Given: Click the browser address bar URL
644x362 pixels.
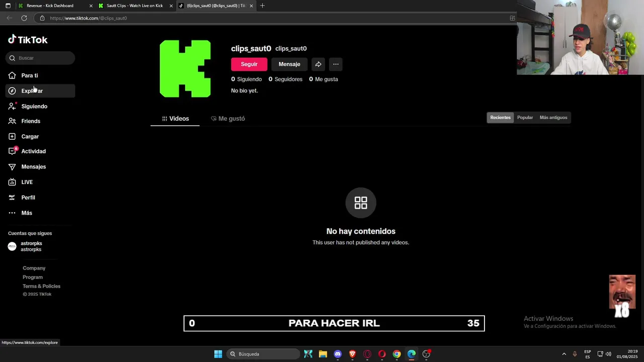Looking at the screenshot, I should pos(88,18).
